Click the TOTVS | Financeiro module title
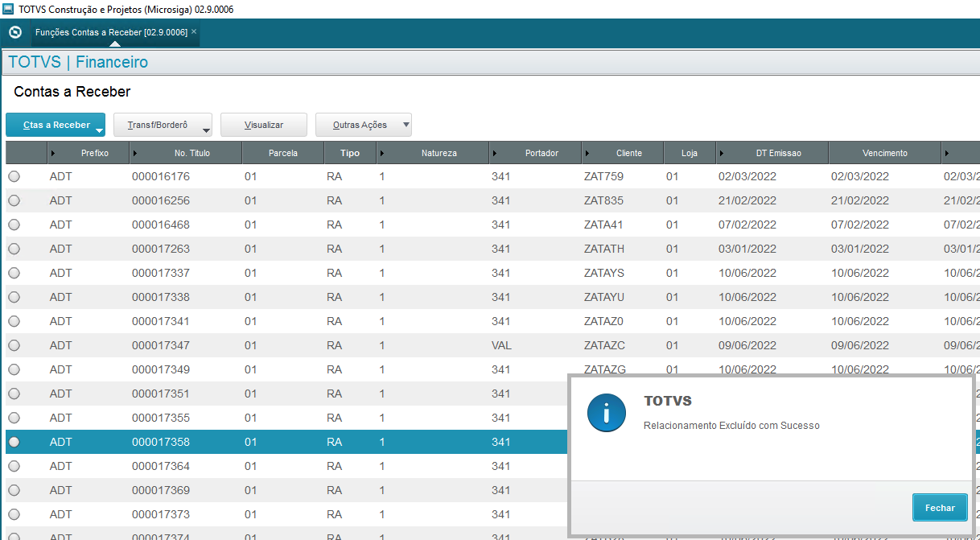 click(78, 62)
